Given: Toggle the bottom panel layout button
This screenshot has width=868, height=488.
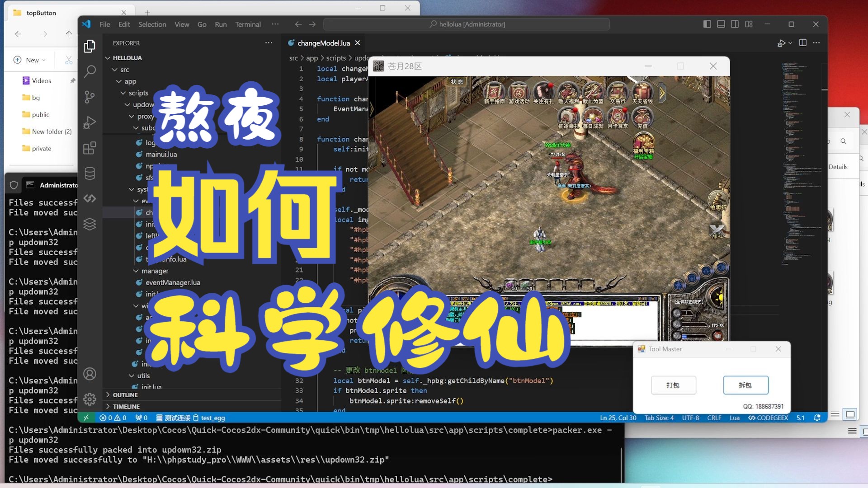Looking at the screenshot, I should 721,24.
